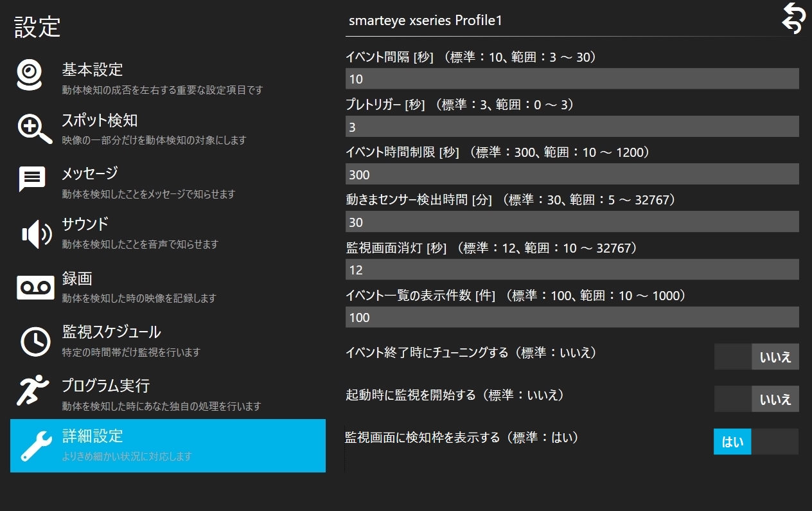Image resolution: width=812 pixels, height=511 pixels.
Task: Click the running man プログラム実行 icon
Action: [33, 390]
